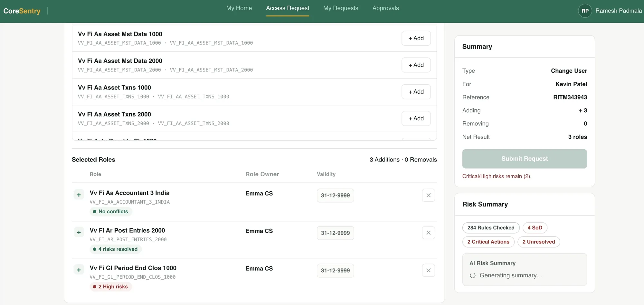This screenshot has width=644, height=305.
Task: Edit validity date for Gl Period End Clos 1000
Action: coord(335,271)
